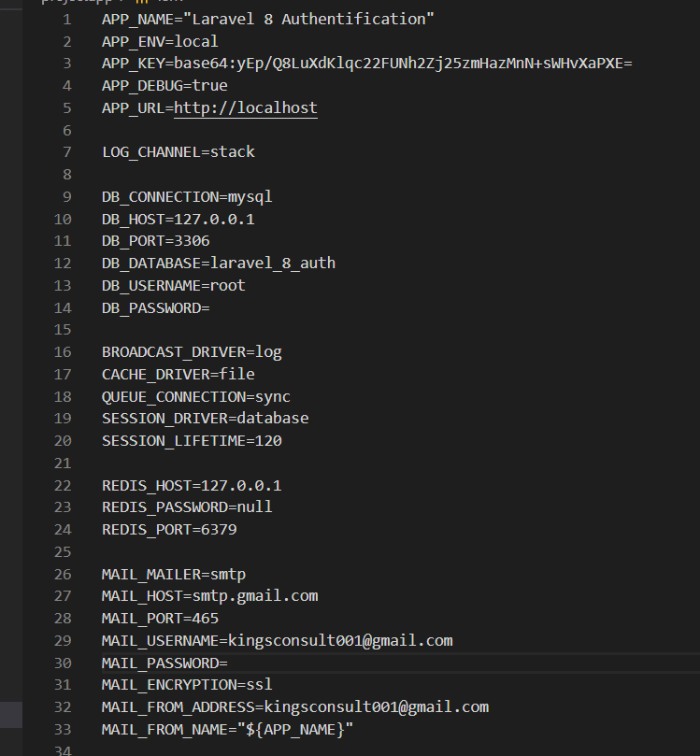
Task: Click line number 1 in gutter
Action: click(67, 20)
